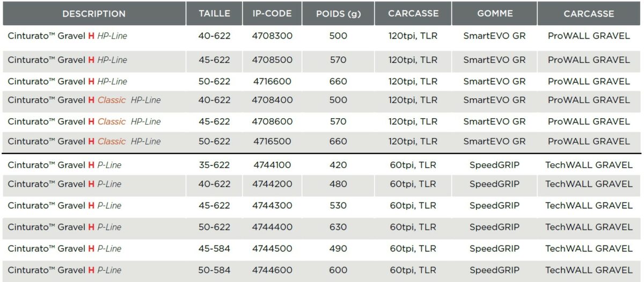
Task: Click the GOMME column header
Action: 494,14
